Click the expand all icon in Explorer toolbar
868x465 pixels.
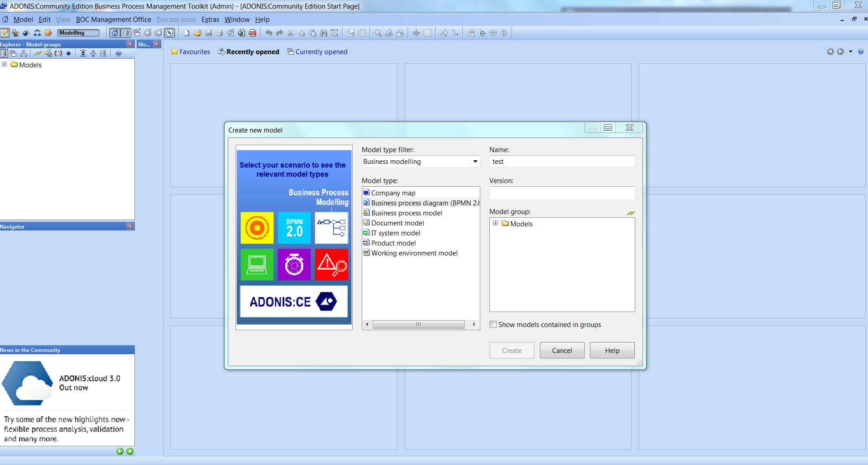click(x=83, y=53)
